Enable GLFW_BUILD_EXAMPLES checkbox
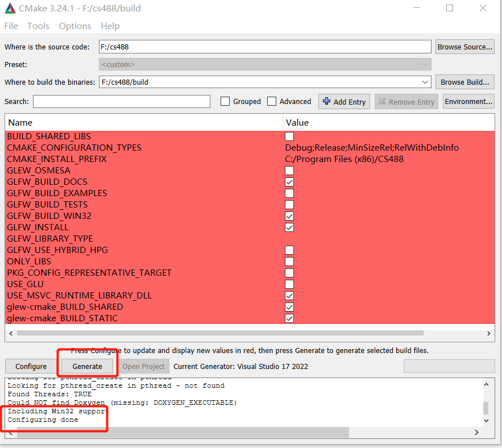 tap(289, 193)
